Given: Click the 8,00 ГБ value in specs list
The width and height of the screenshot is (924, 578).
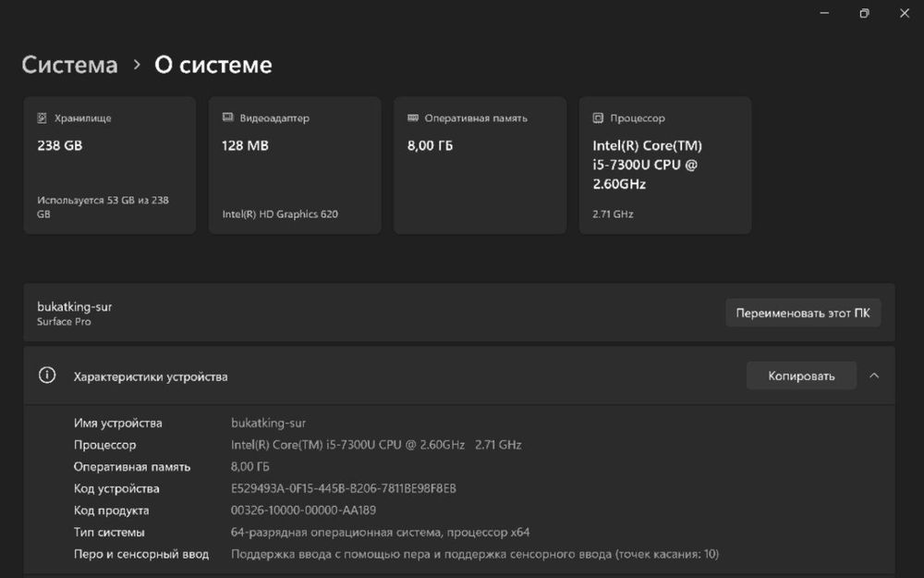Looking at the screenshot, I should (249, 466).
